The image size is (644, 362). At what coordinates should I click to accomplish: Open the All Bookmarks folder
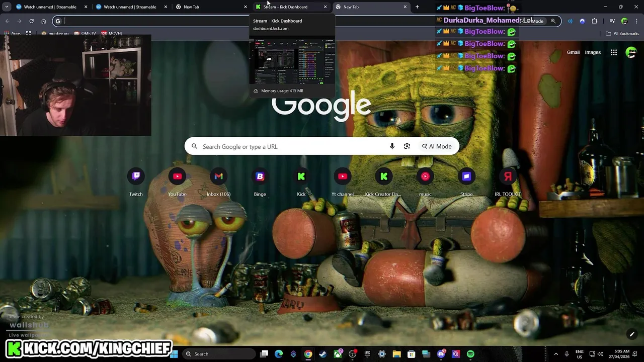coord(622,34)
